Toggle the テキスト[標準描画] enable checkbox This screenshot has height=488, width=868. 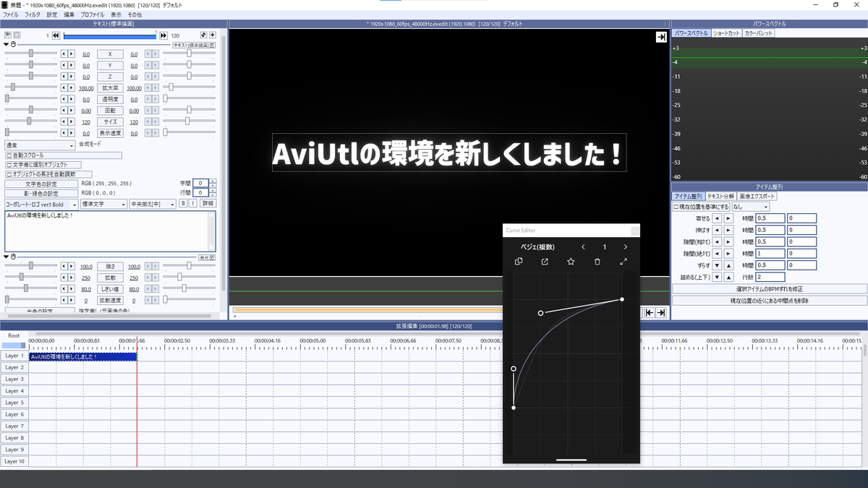[x=212, y=45]
